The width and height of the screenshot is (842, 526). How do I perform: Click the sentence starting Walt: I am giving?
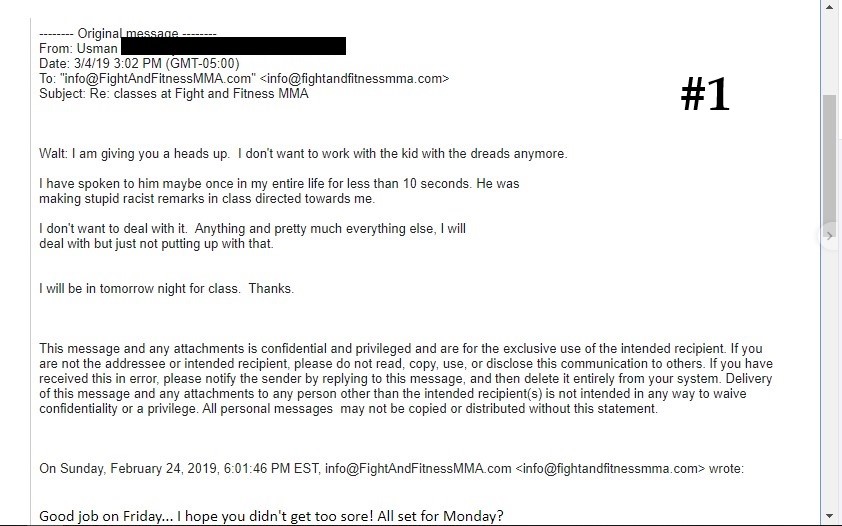coord(303,154)
